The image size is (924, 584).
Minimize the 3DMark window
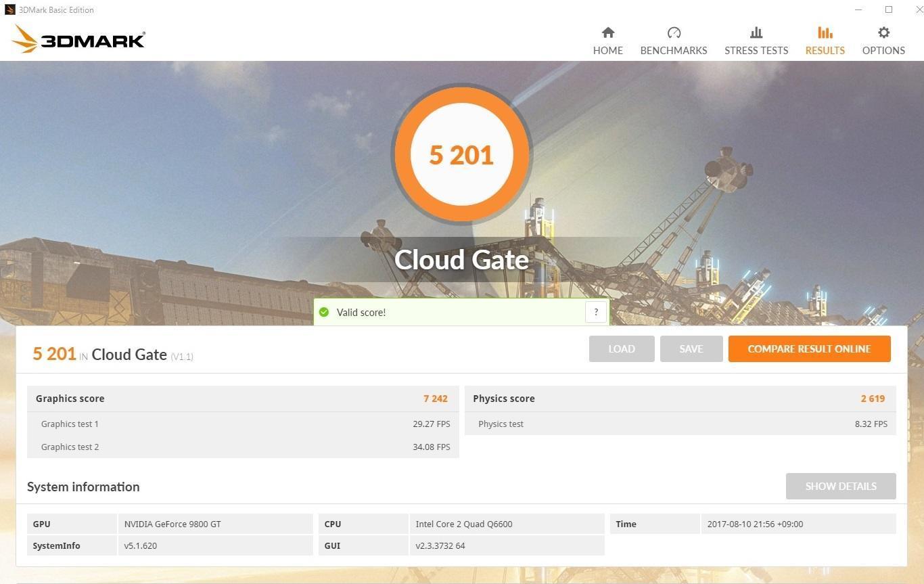coord(858,9)
